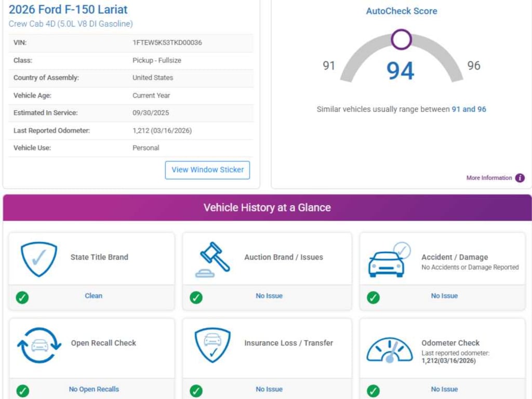Click the Accident / Damage car icon
Screen dimensions: 532x399
coord(388,260)
